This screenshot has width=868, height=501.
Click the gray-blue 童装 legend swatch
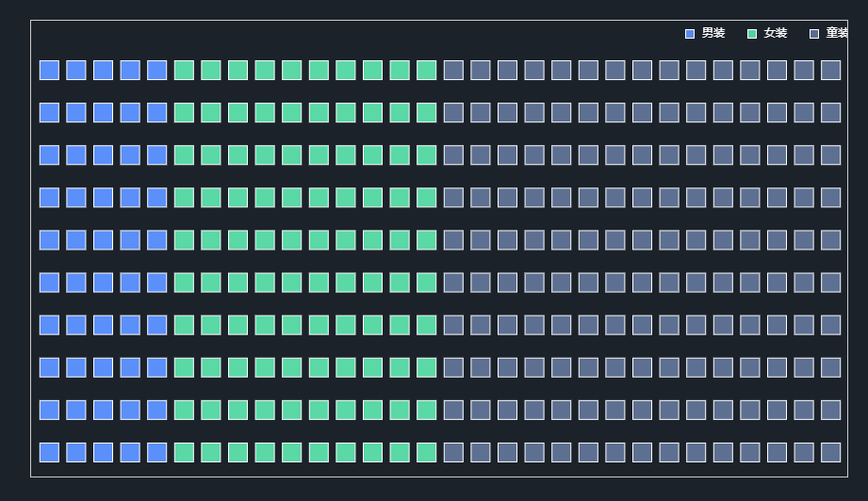point(813,34)
